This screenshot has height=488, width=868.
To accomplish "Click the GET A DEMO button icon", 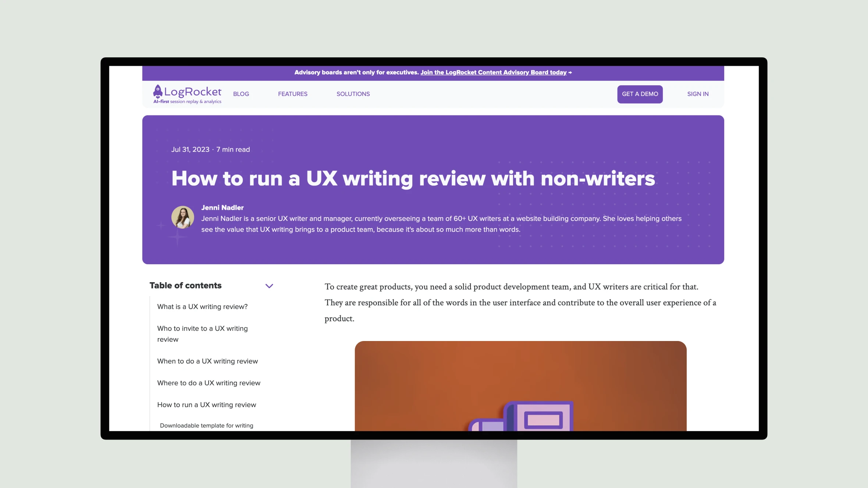I will coord(640,94).
